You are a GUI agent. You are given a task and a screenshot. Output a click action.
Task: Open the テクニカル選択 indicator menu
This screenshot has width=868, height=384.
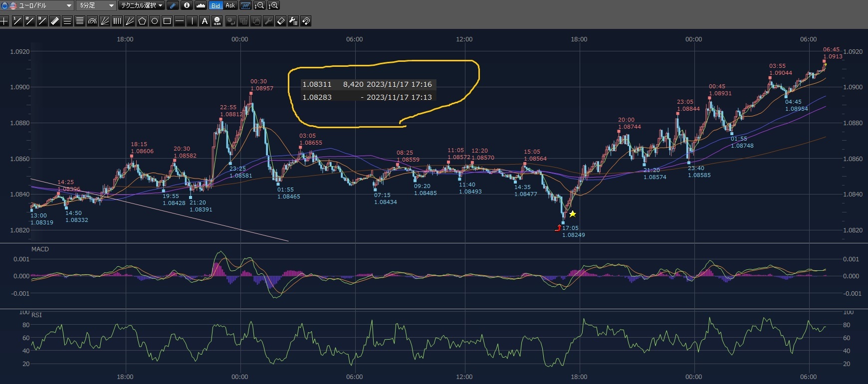(x=142, y=5)
